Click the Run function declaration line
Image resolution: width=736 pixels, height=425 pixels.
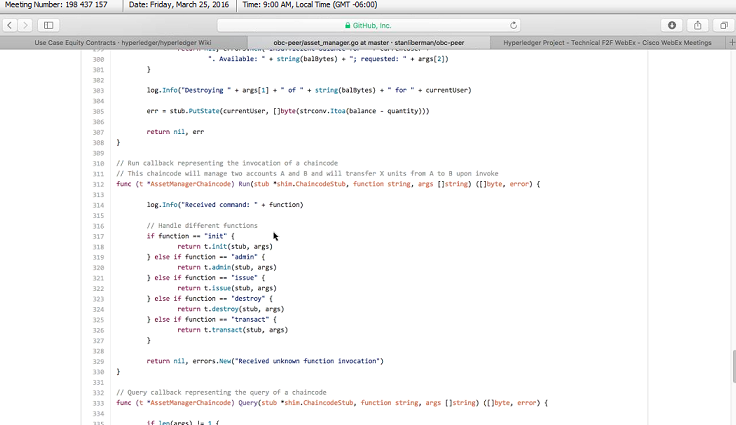(328, 184)
